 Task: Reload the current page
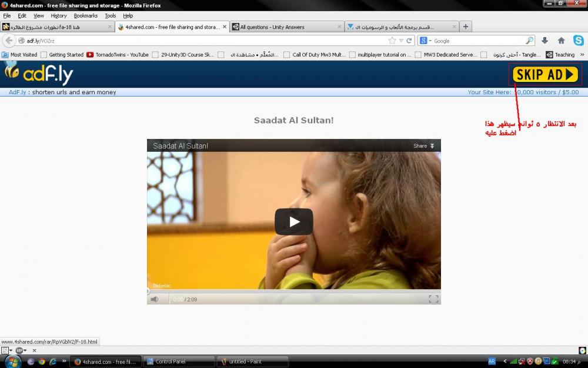[x=409, y=41]
